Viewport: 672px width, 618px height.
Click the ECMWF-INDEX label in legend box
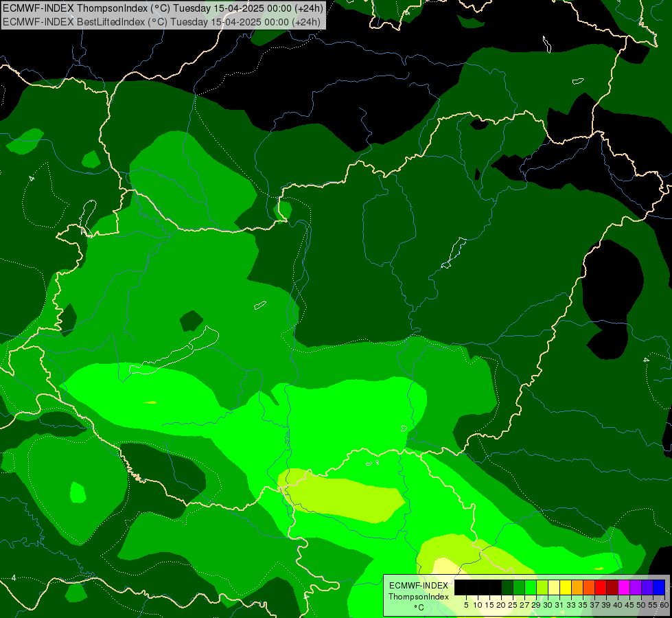click(x=418, y=586)
